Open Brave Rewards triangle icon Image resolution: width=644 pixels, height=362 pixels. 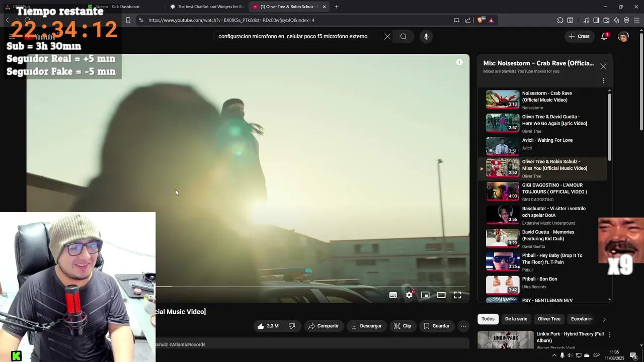click(491, 20)
